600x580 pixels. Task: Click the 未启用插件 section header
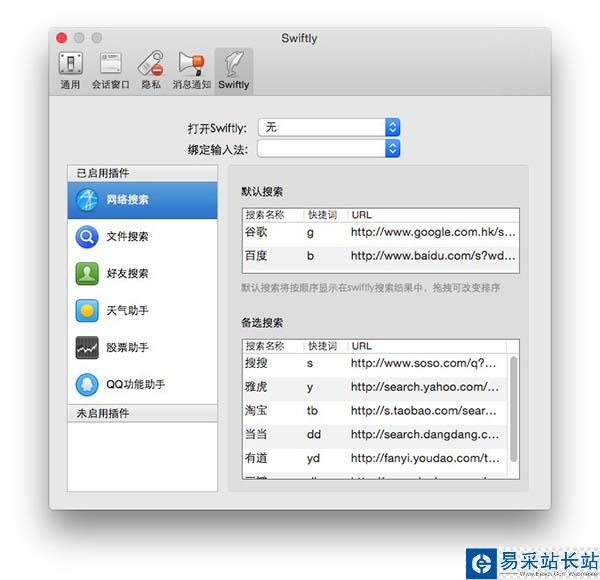point(142,414)
